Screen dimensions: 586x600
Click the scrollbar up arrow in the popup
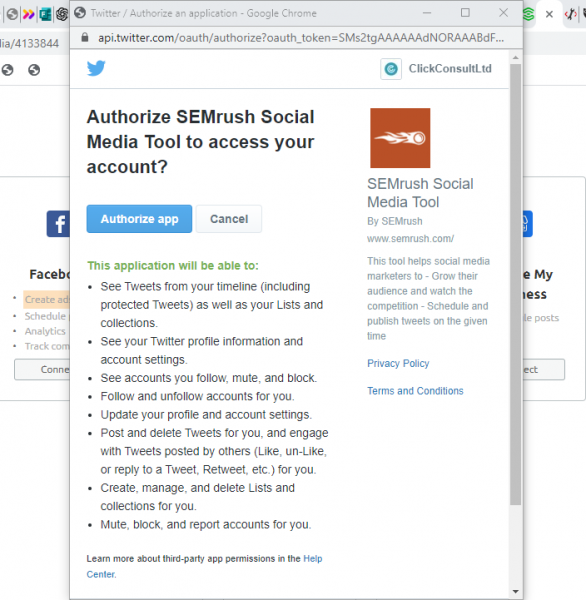tap(516, 58)
